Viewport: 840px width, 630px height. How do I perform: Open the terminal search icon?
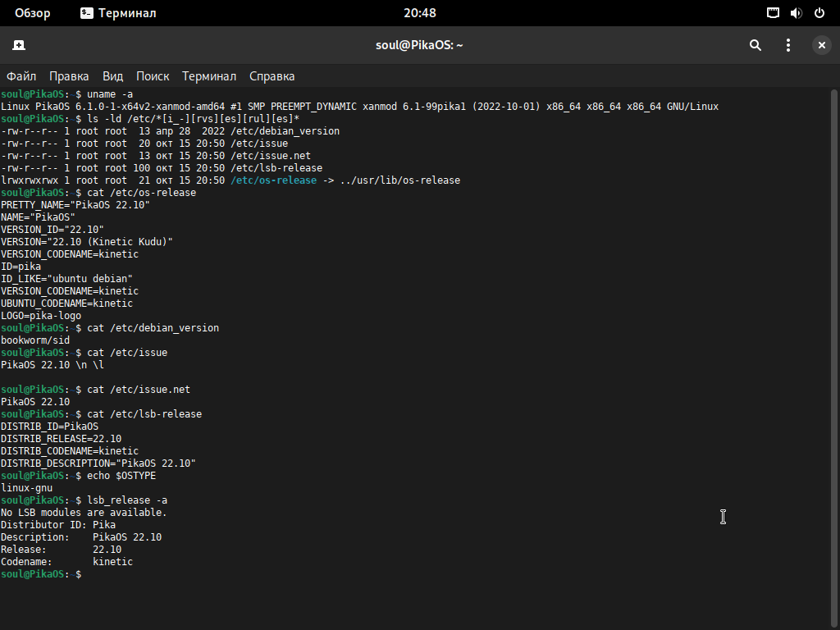click(756, 45)
